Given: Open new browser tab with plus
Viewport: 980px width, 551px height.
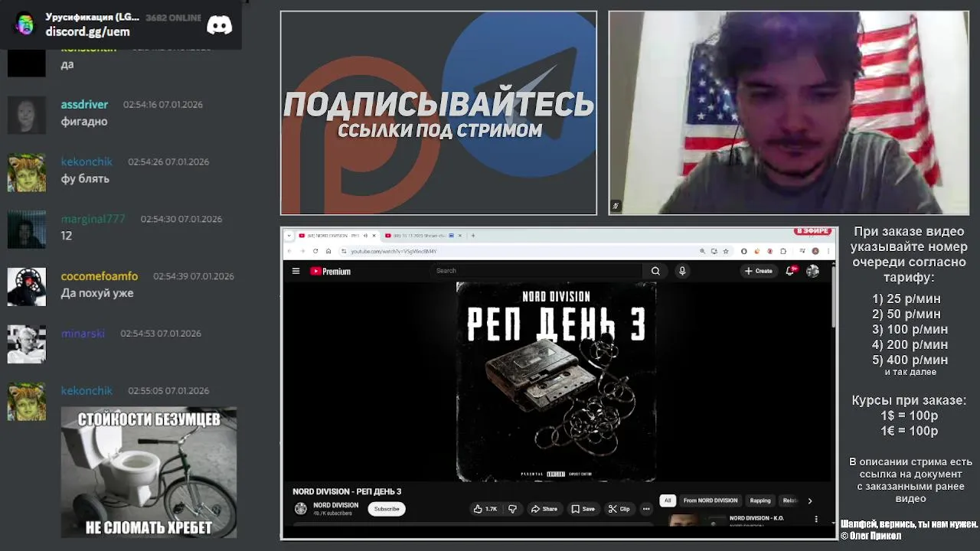Looking at the screenshot, I should point(473,236).
